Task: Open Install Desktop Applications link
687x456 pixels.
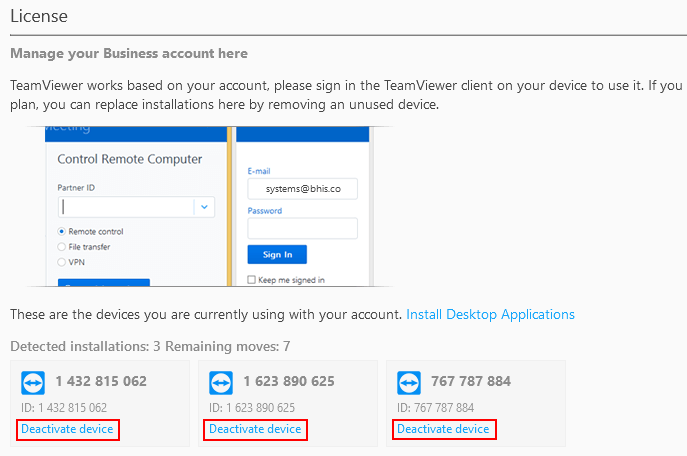Action: click(x=490, y=314)
